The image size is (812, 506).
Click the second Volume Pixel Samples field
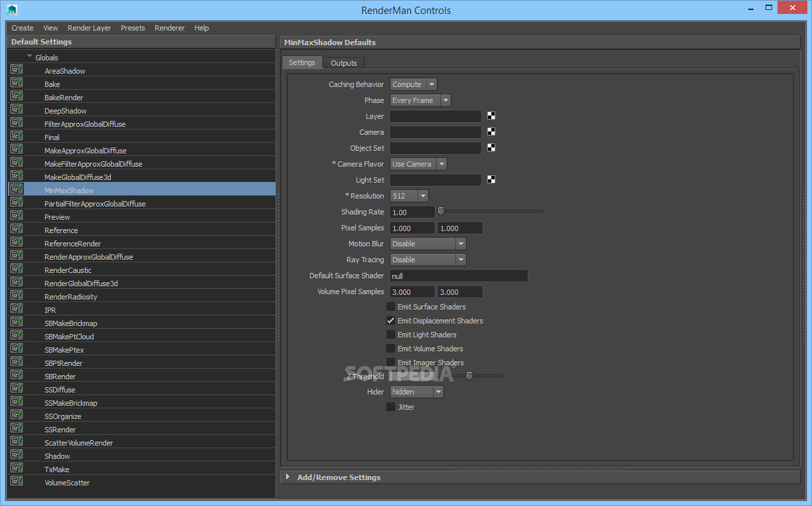(x=460, y=292)
